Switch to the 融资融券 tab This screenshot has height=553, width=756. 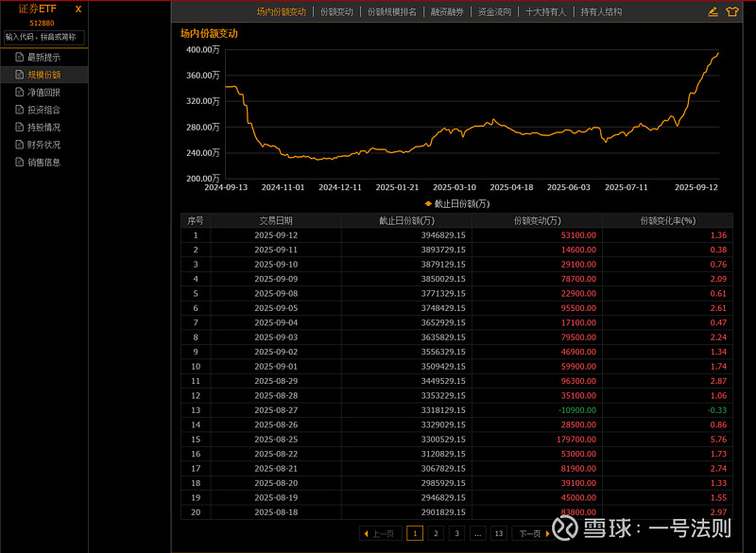point(447,11)
